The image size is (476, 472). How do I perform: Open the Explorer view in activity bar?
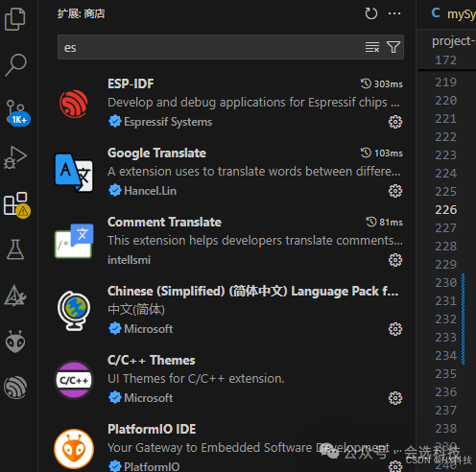tap(15, 19)
